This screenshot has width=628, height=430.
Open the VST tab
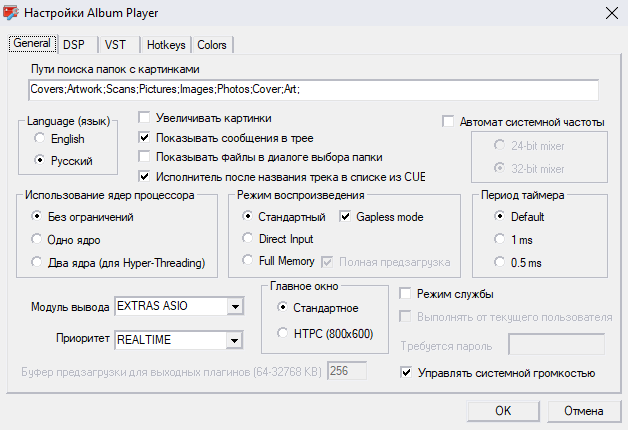(x=115, y=45)
